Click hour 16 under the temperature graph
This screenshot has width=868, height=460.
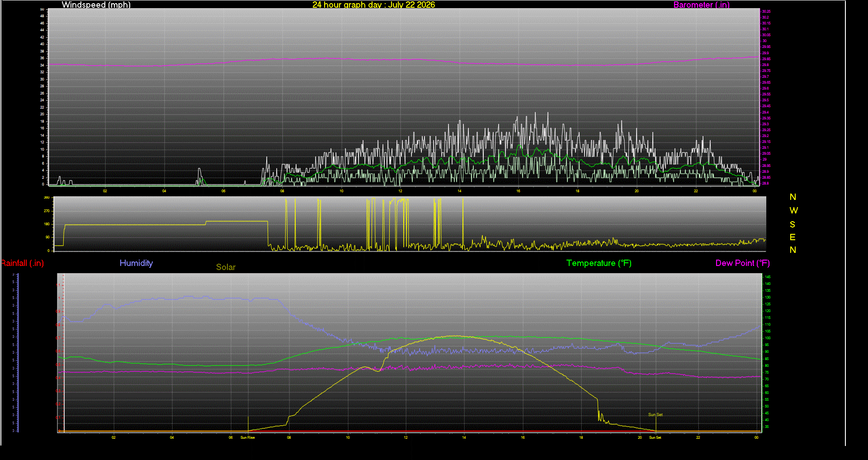[523, 437]
